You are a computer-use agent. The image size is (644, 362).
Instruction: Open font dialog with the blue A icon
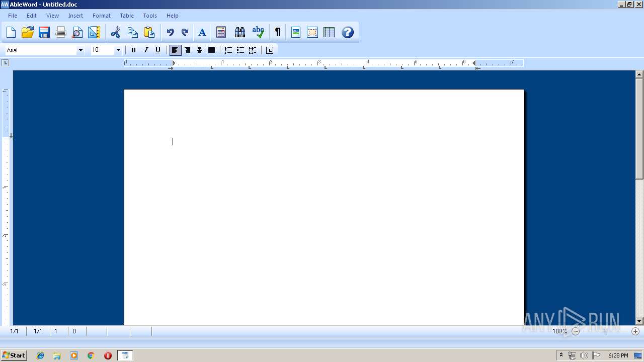point(202,33)
